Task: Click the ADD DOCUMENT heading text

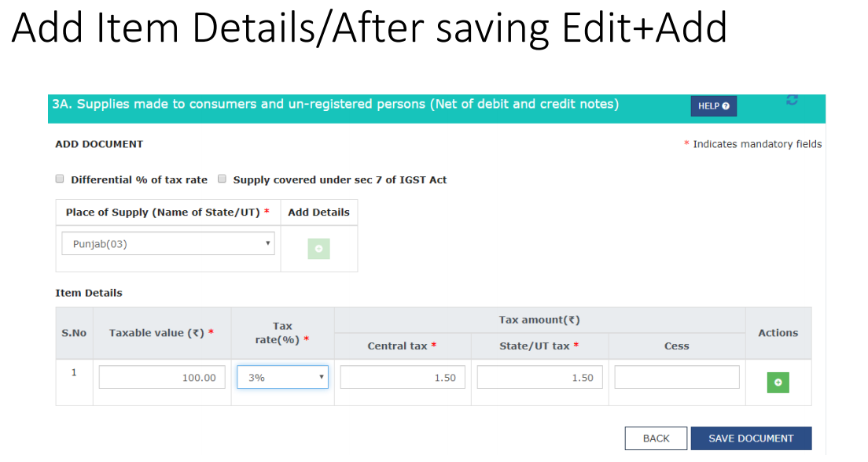Action: pyautogui.click(x=99, y=144)
